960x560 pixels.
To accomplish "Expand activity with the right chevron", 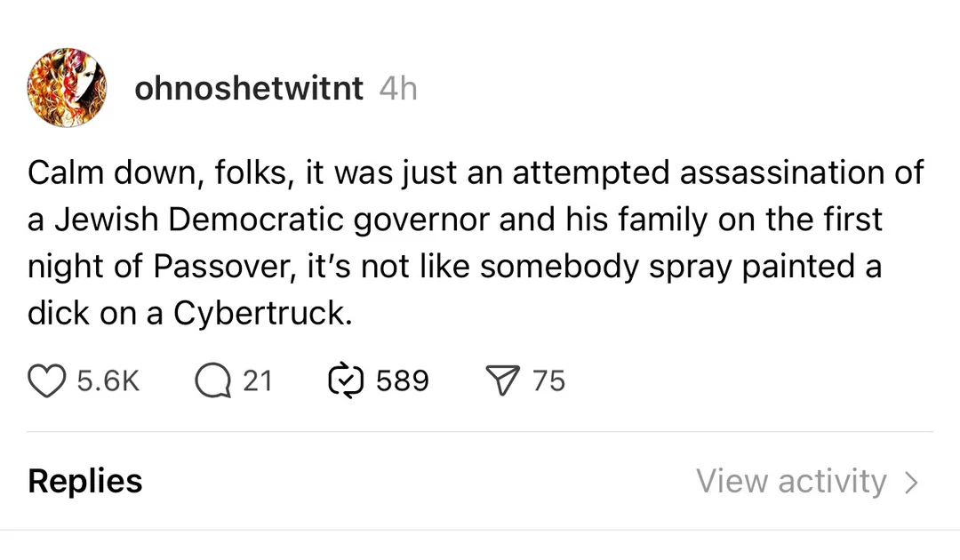I will [x=910, y=482].
